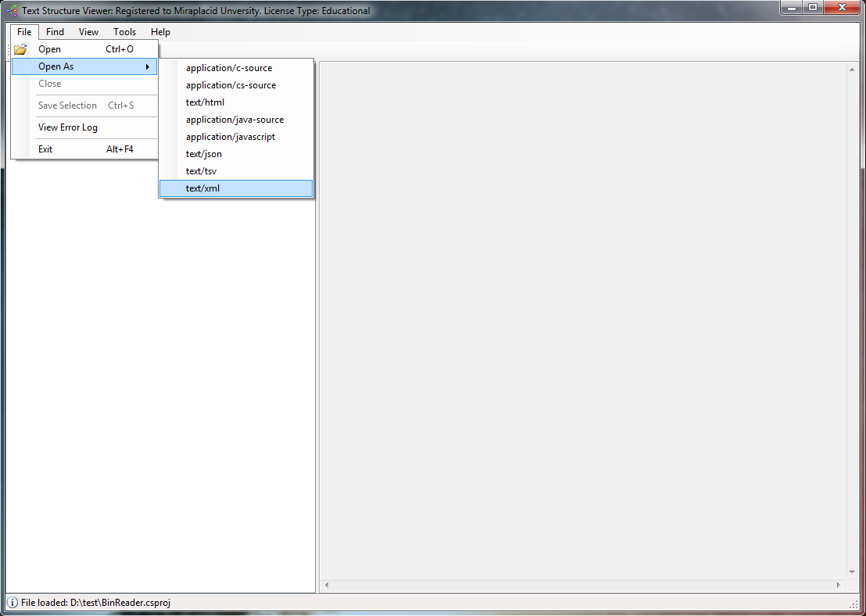Click the open folder icon beside Open

tap(20, 49)
